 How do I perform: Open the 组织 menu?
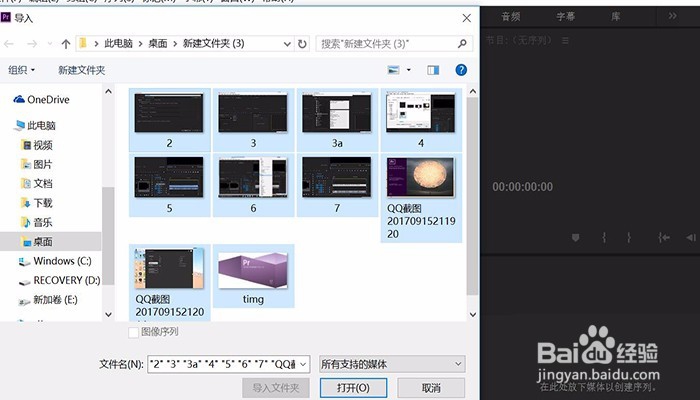point(21,70)
